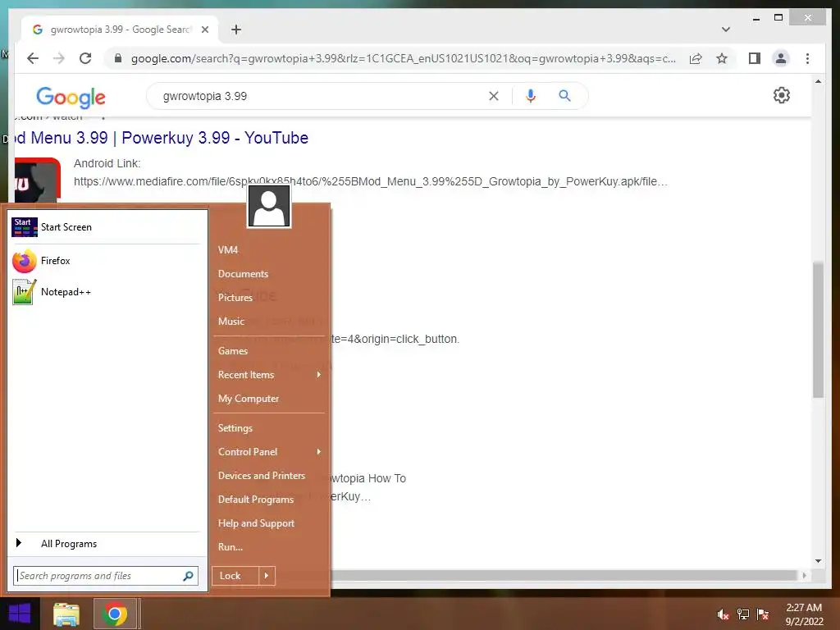Clear the Google search box text

pyautogui.click(x=493, y=96)
